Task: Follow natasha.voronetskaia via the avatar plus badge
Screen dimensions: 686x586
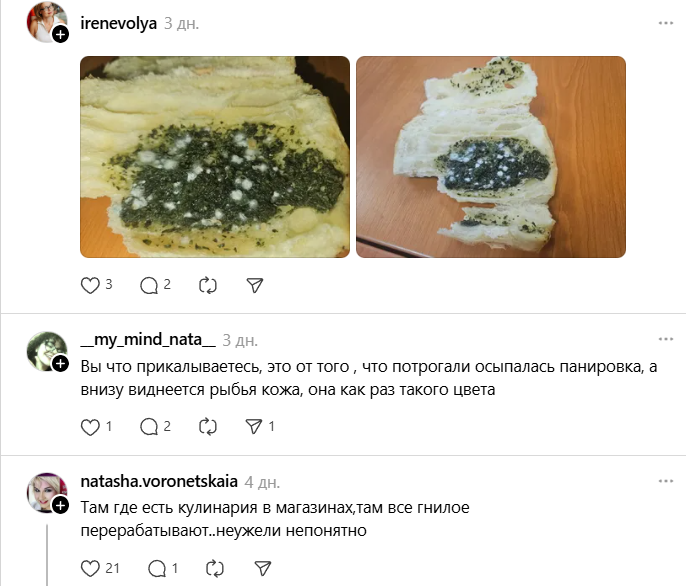Action: pos(60,505)
